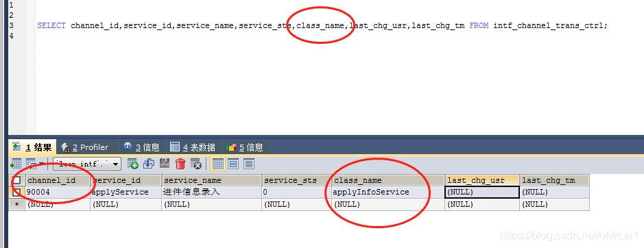
Task: Select the cell containing 90004
Action: click(58, 192)
